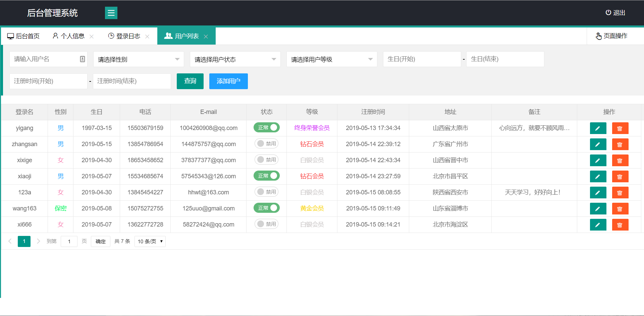Click email 125uuo@gmail.com cell

209,208
